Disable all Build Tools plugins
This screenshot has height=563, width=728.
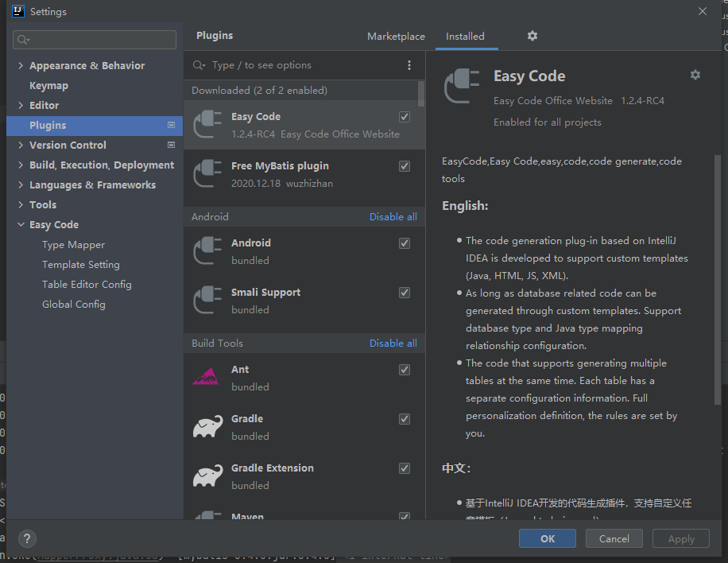pyautogui.click(x=393, y=344)
